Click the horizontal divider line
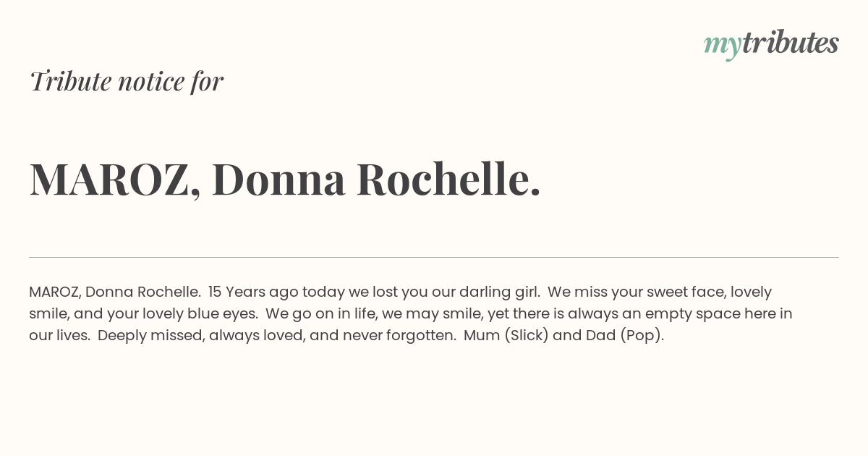The image size is (868, 456). (434, 257)
